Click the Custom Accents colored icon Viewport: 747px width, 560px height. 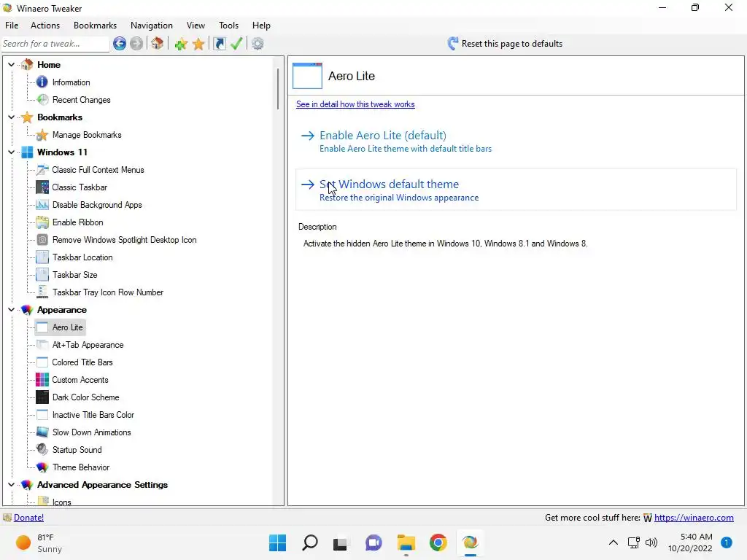pos(42,379)
